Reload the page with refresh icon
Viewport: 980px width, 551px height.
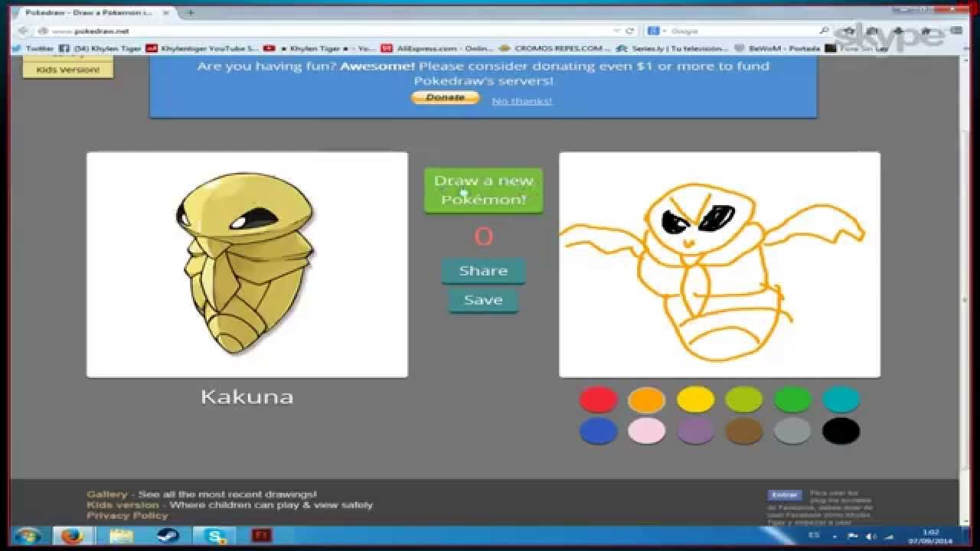tap(630, 31)
